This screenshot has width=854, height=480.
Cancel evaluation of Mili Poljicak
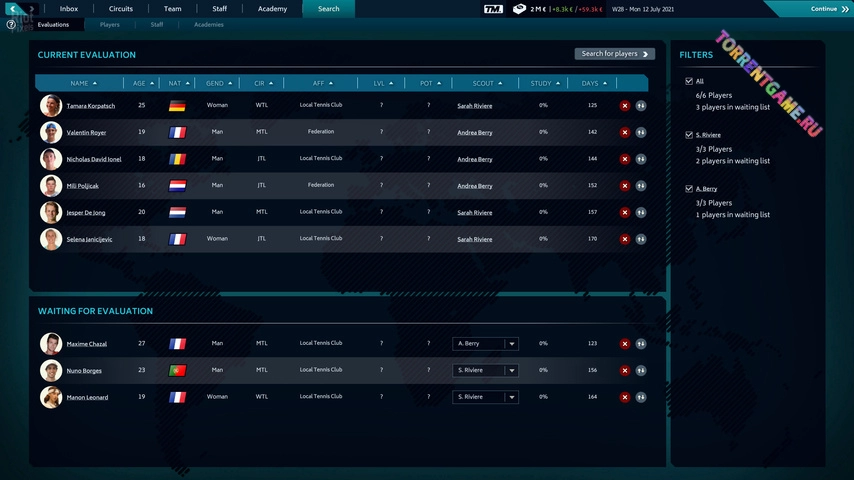(625, 185)
